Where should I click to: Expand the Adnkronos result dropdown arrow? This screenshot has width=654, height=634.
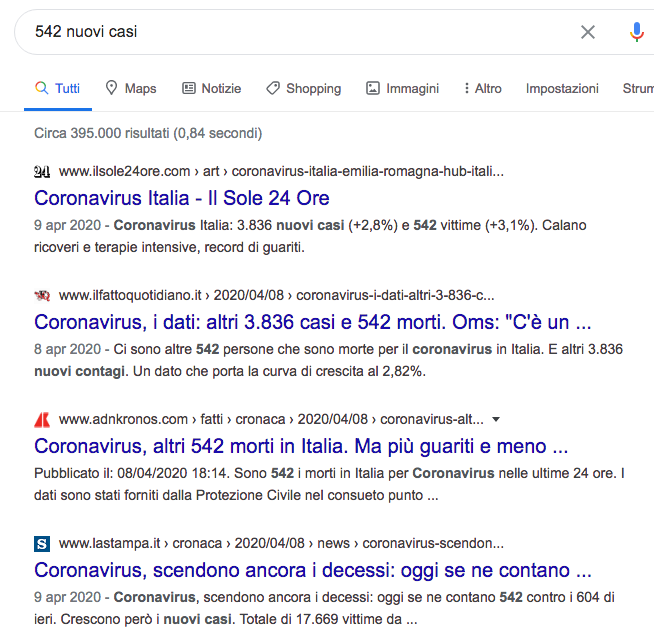[497, 419]
